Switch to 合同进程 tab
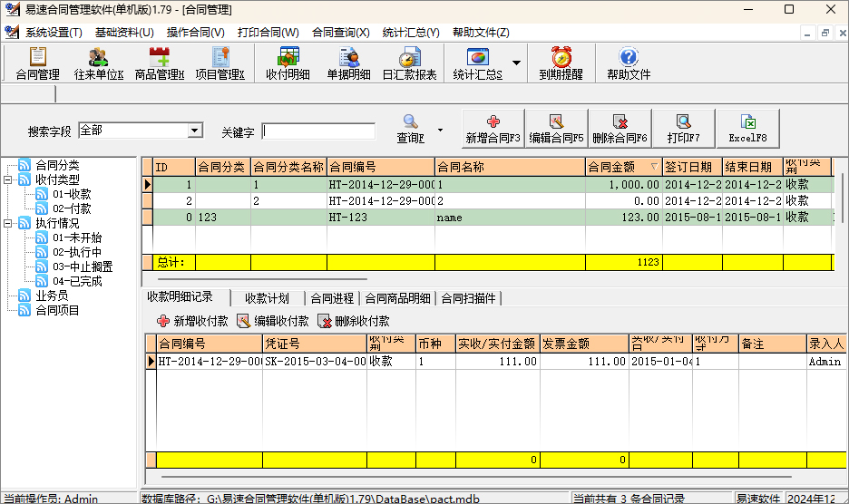 point(332,298)
